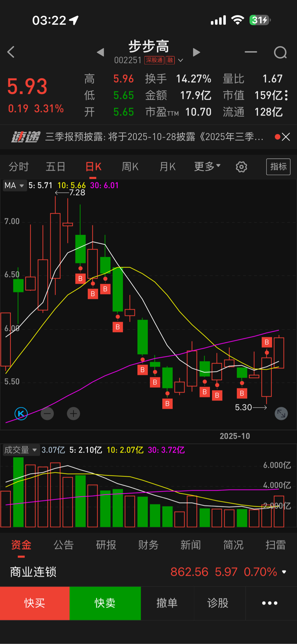Tap the 金额 17.9亿 value
Viewport: 297px width, 644px height.
196,96
